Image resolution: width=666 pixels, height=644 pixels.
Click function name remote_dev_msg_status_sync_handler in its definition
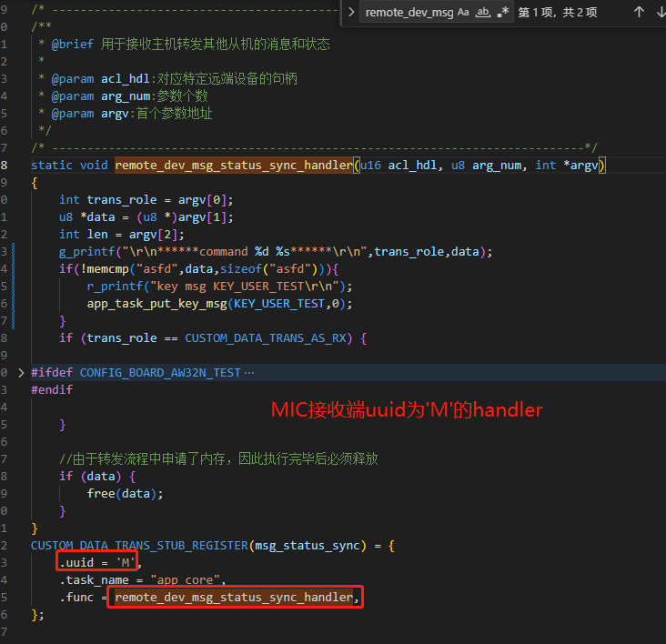click(234, 165)
